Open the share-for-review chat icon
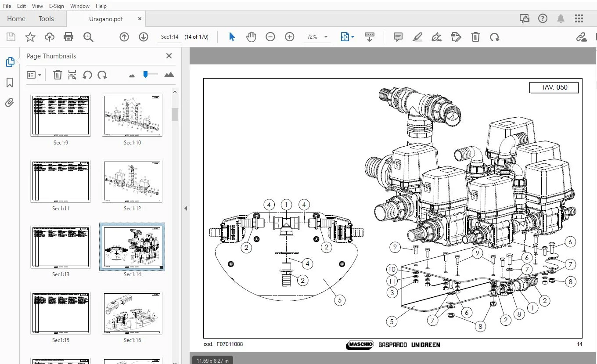 pyautogui.click(x=524, y=18)
